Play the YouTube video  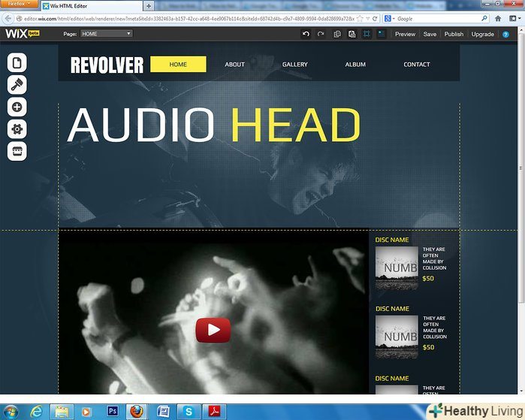point(213,331)
